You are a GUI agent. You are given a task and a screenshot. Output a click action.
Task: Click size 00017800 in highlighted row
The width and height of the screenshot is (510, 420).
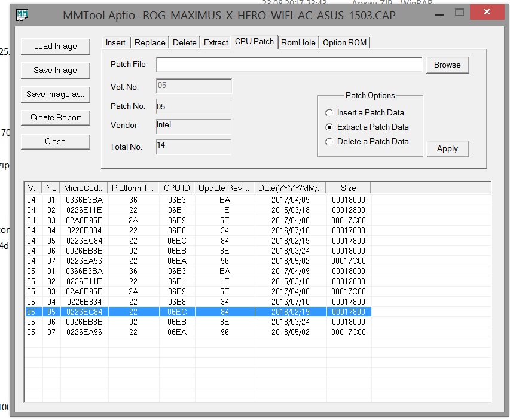(x=349, y=312)
